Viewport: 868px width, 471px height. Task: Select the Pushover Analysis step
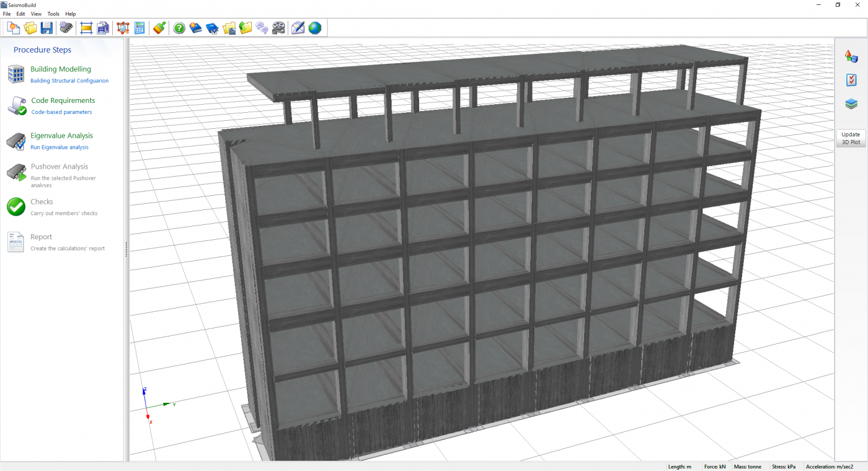point(60,167)
